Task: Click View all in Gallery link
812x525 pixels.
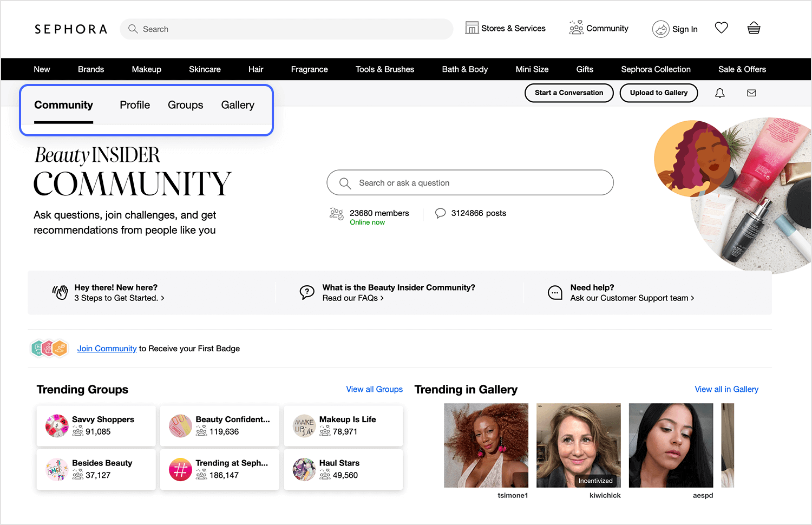Action: pyautogui.click(x=726, y=389)
